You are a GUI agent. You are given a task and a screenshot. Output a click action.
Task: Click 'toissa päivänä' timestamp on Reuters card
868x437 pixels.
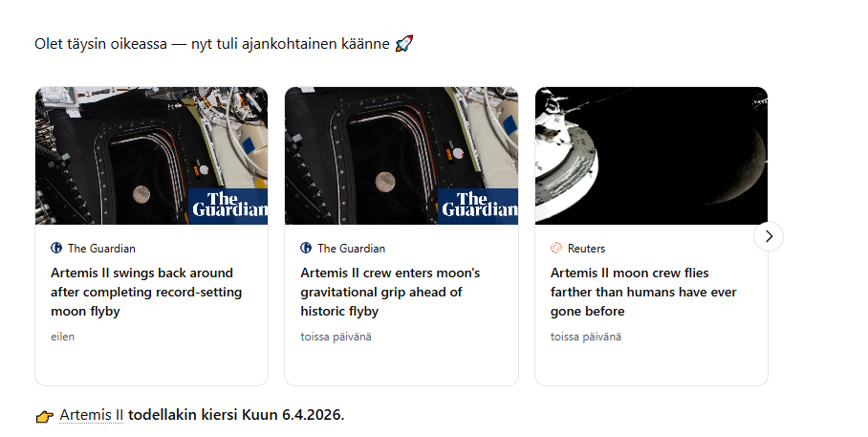[x=586, y=337]
